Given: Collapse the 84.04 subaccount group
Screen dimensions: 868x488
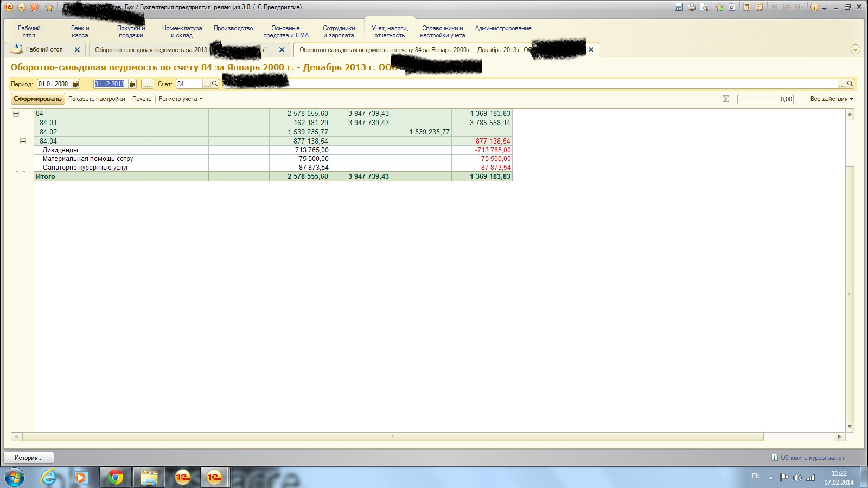Looking at the screenshot, I should [23, 141].
